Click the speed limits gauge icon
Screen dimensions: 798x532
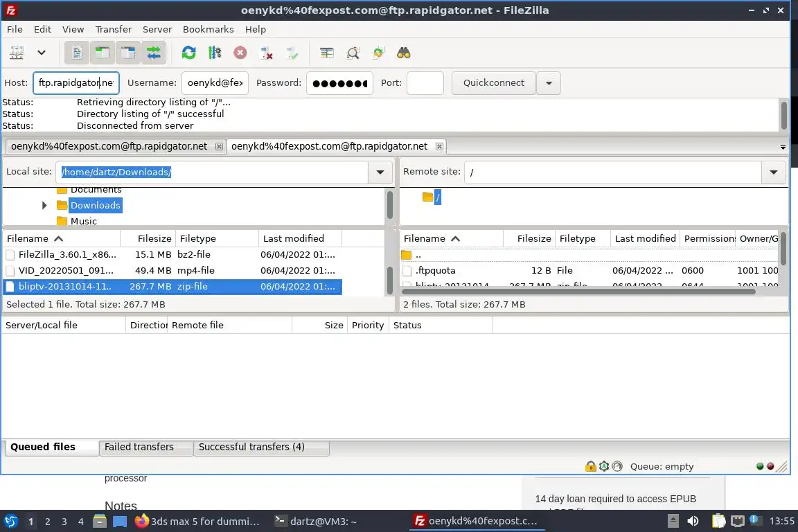(x=617, y=465)
